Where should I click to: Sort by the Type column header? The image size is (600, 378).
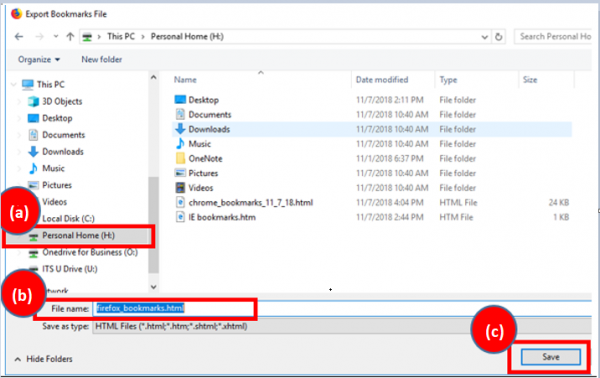448,80
